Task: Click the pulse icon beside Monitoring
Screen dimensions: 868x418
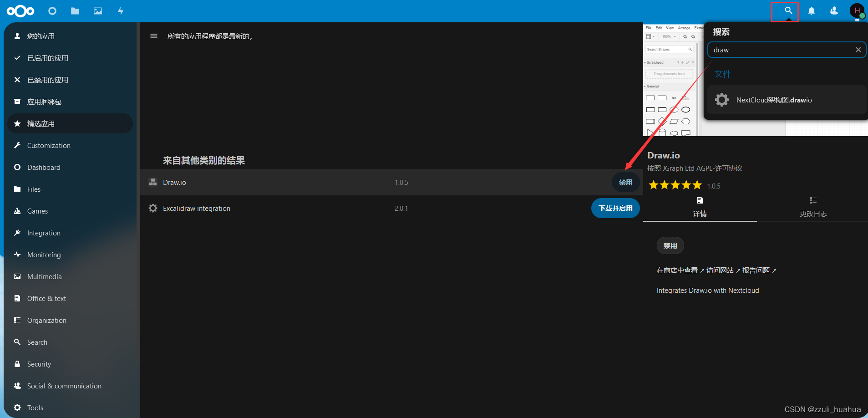Action: (17, 255)
